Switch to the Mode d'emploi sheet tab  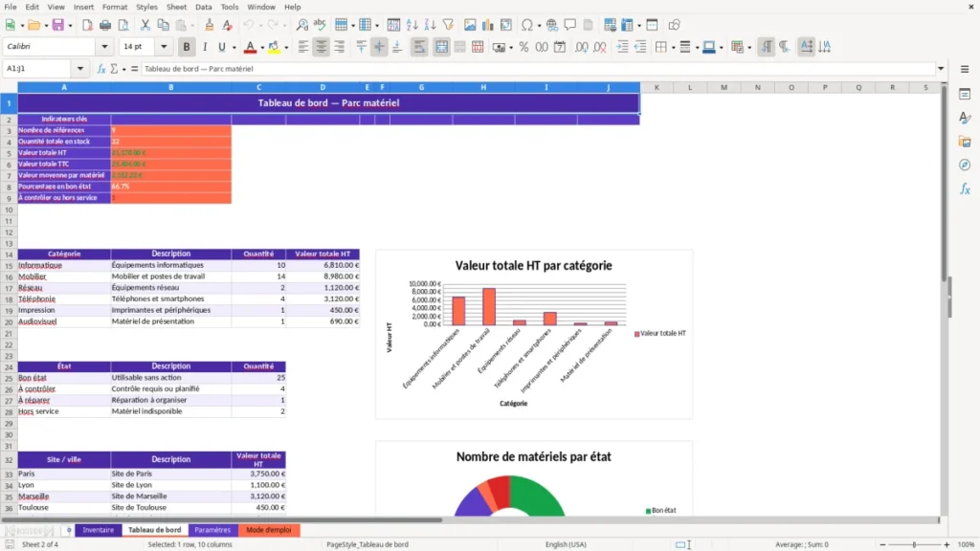[x=269, y=530]
